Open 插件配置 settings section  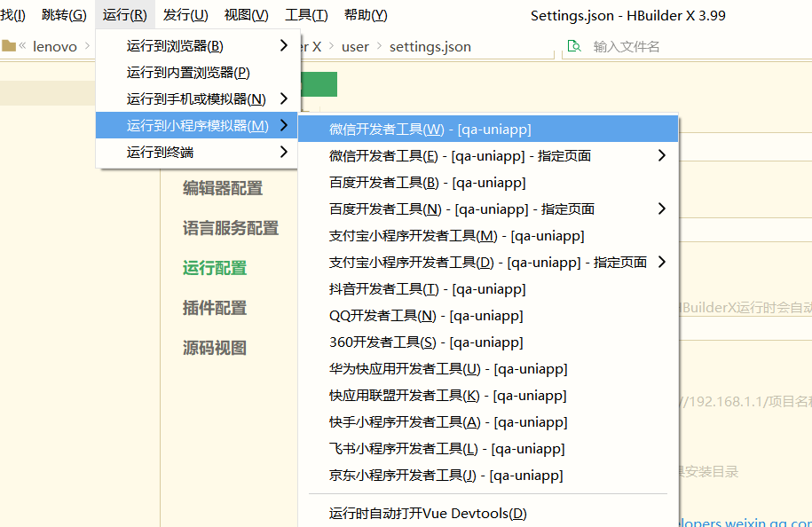click(x=215, y=308)
